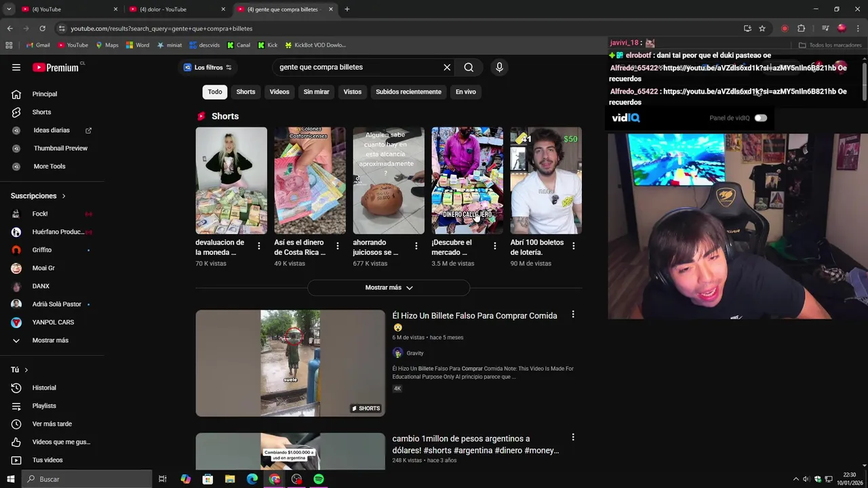Open Ver más tarde in sidebar
The width and height of the screenshot is (868, 488).
coord(52,424)
